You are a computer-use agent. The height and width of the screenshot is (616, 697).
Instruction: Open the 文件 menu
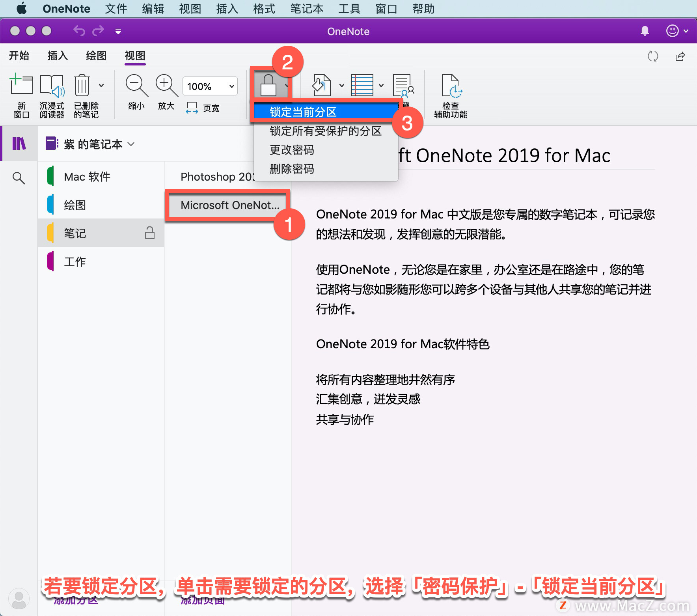[x=116, y=8]
